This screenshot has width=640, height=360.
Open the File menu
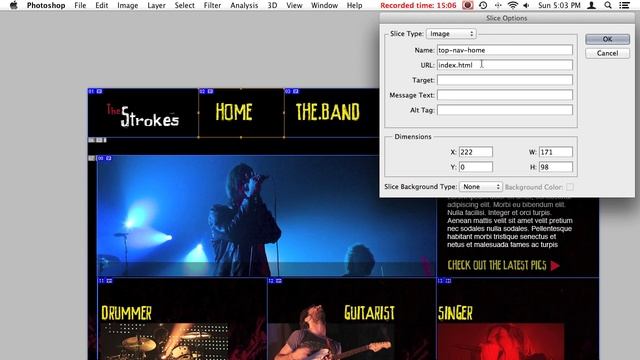[x=80, y=5]
